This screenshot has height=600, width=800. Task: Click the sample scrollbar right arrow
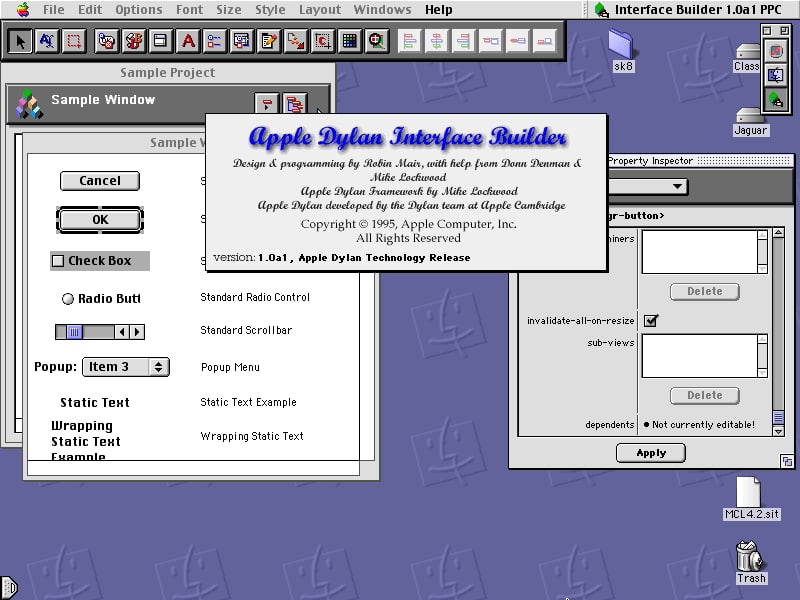coord(137,332)
